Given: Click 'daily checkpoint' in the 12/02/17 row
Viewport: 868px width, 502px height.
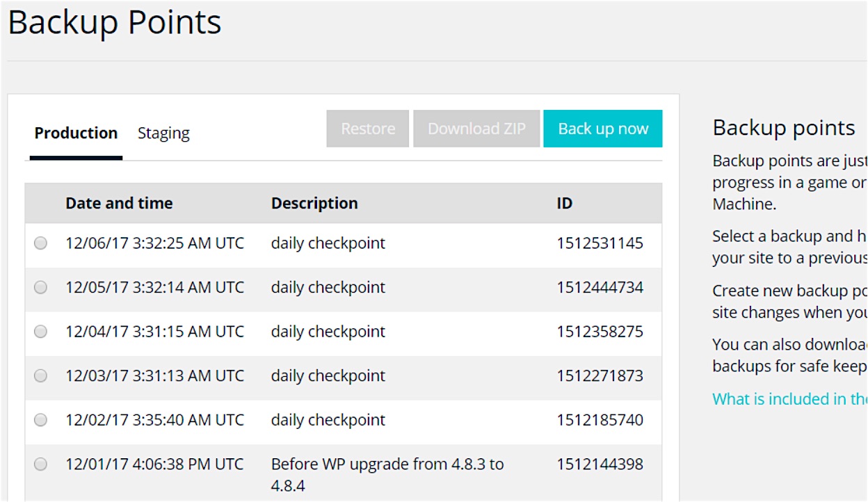Looking at the screenshot, I should [328, 420].
